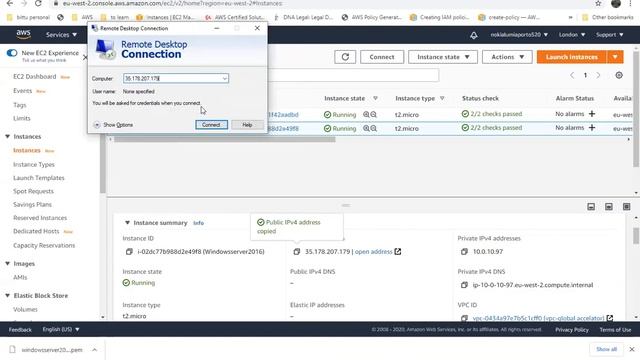Open Tags in the sidebar
This screenshot has width=640, height=360.
click(x=20, y=105)
